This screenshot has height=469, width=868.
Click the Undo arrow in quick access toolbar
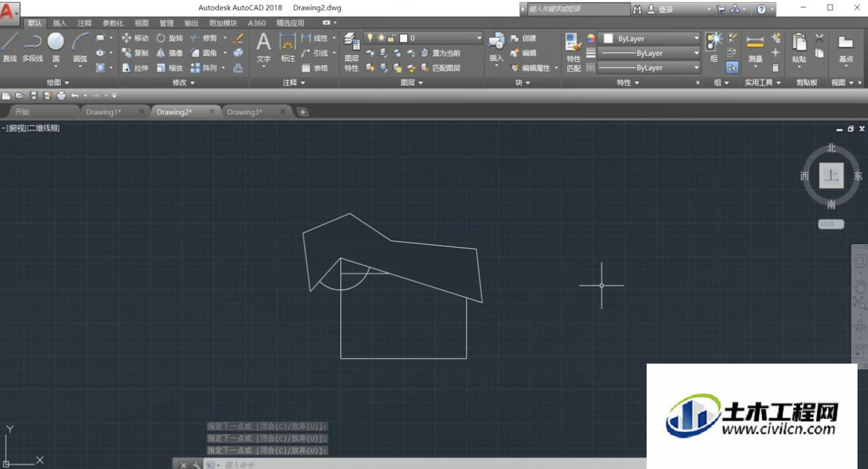[75, 96]
